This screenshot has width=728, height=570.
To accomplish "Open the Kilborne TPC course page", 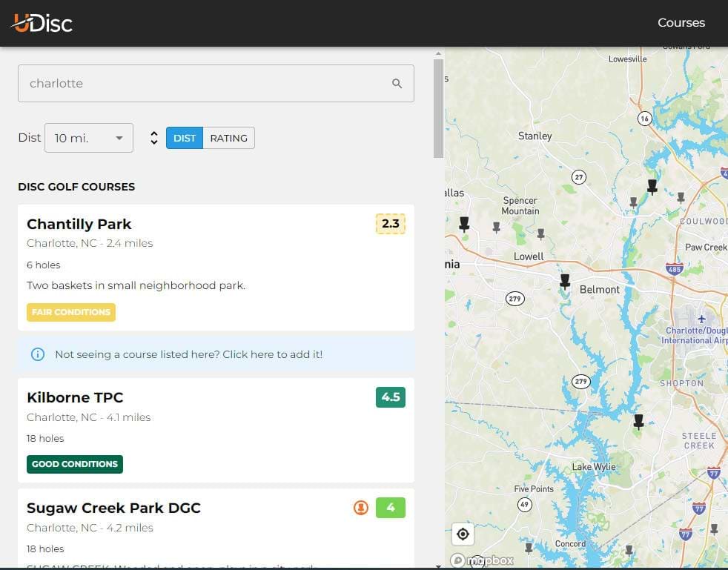I will pos(75,397).
